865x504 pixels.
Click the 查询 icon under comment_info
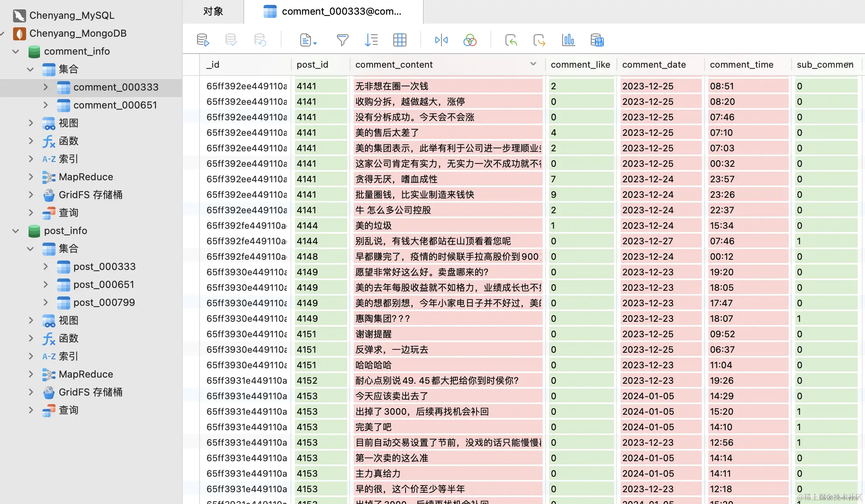point(49,213)
